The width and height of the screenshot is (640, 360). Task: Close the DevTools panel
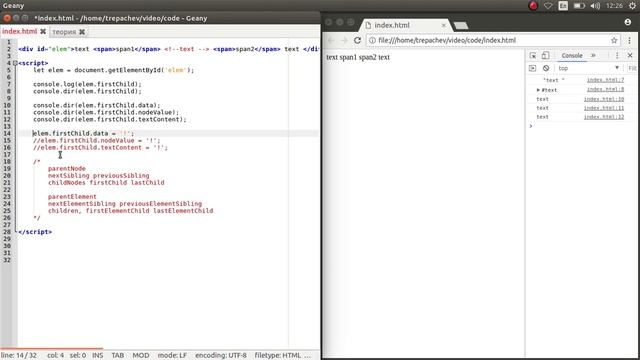coord(630,56)
